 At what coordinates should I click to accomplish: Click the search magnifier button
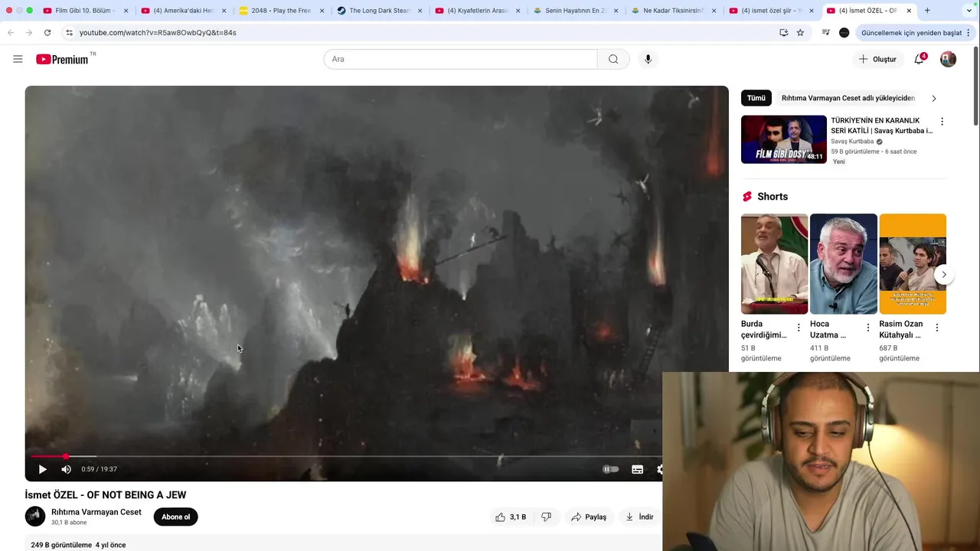pyautogui.click(x=613, y=59)
